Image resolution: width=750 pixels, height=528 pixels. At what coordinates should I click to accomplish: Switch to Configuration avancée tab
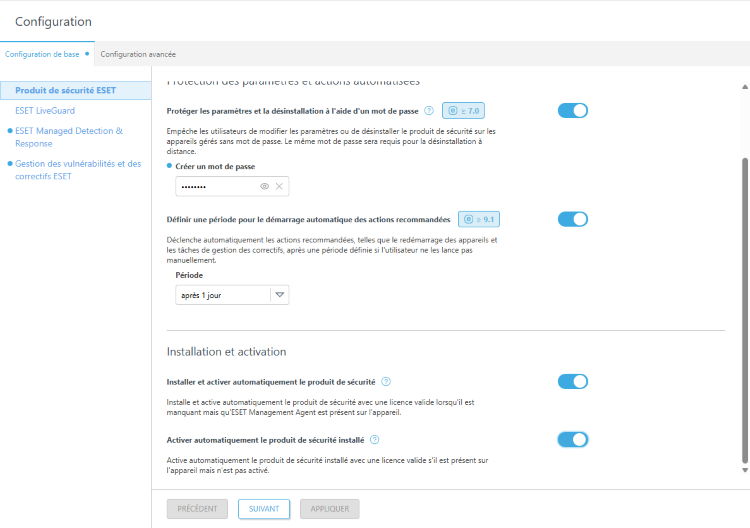(x=138, y=54)
